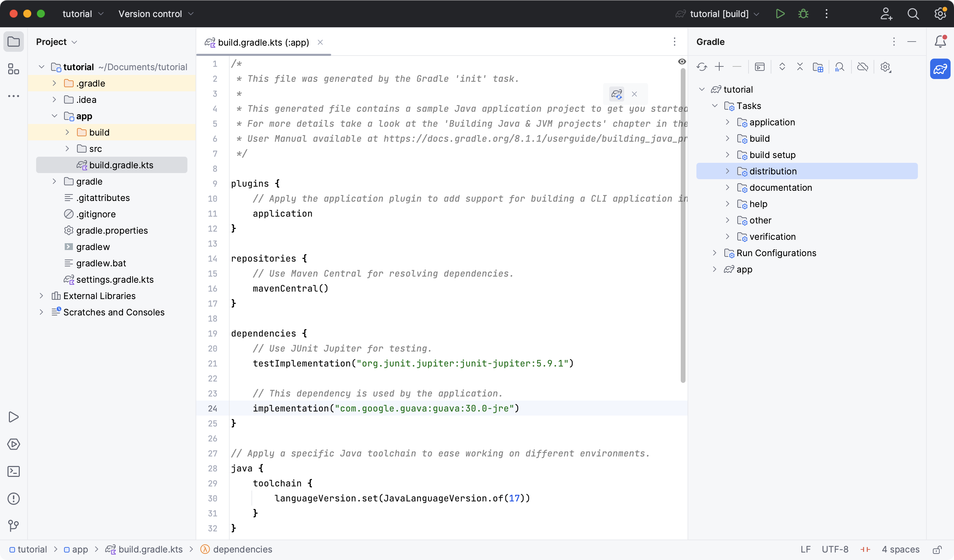
Task: Toggle the Gradle tool window elephant button
Action: coord(940,69)
